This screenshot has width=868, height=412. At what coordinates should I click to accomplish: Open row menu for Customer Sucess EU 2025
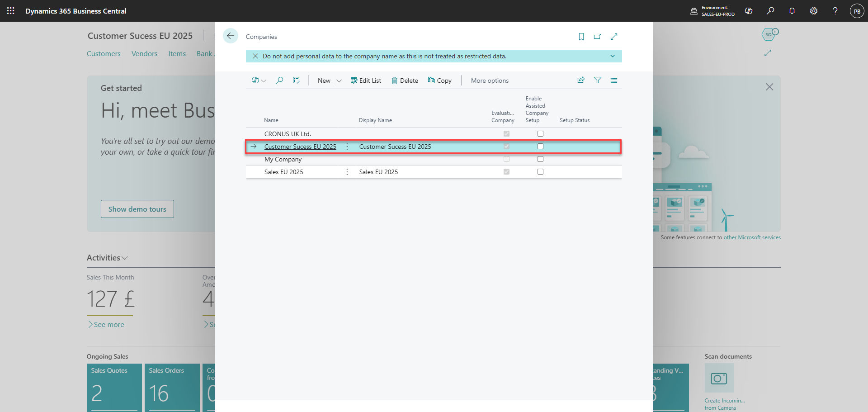(x=347, y=147)
